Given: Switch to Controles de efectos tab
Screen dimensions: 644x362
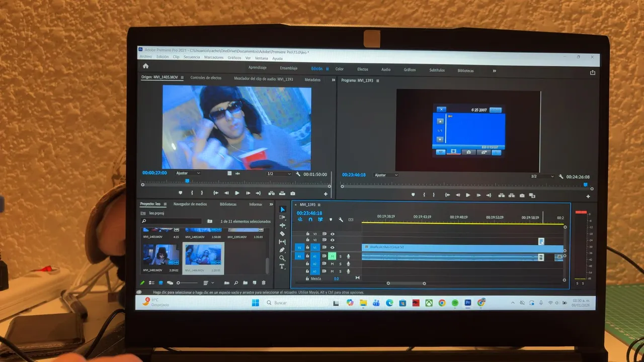Looking at the screenshot, I should click(x=206, y=78).
